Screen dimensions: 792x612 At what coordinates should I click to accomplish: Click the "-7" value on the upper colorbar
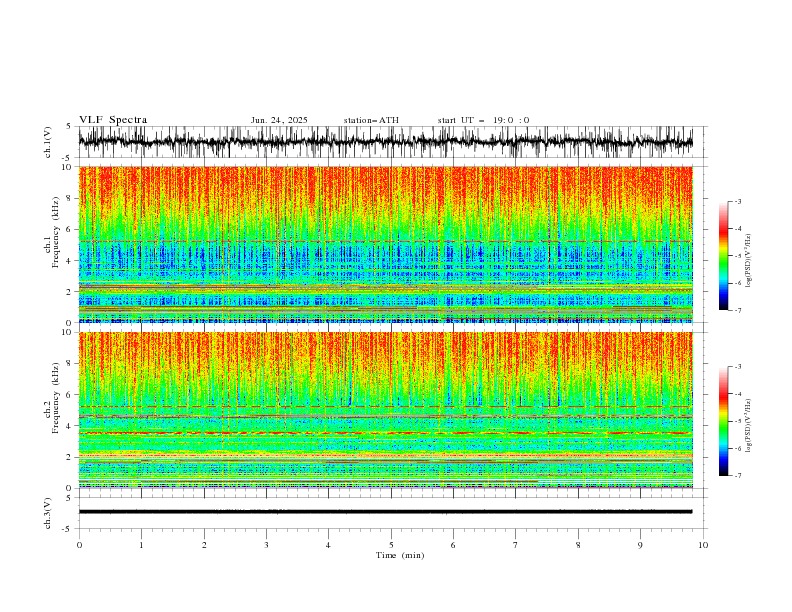coord(738,311)
